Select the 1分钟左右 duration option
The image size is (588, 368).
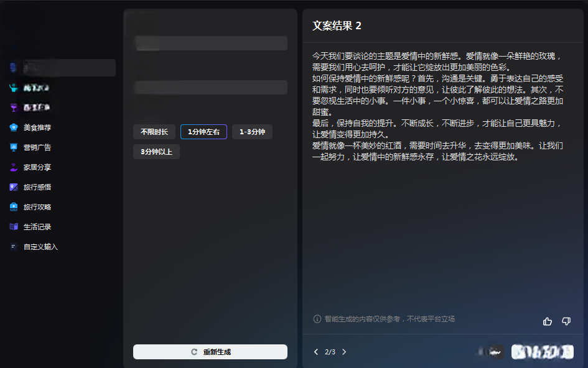point(203,132)
